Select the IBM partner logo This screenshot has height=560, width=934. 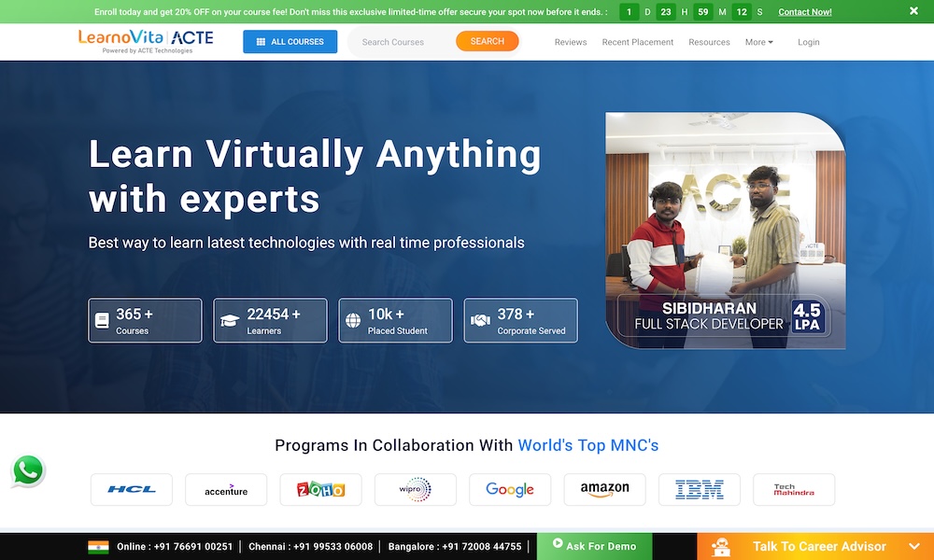pyautogui.click(x=700, y=489)
